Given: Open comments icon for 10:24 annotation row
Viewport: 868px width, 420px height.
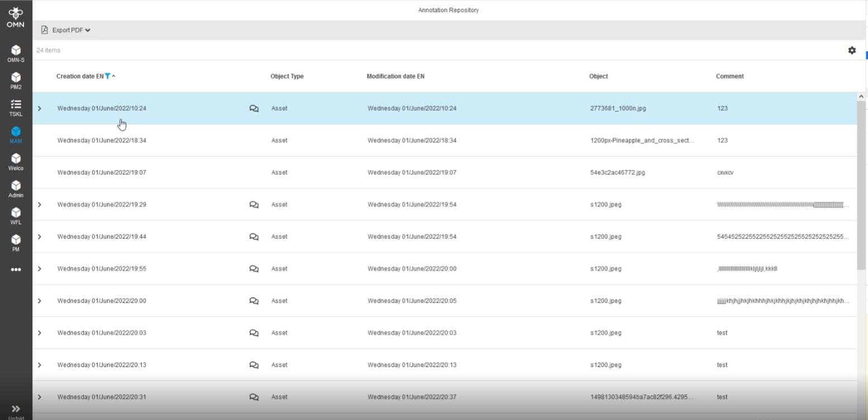Looking at the screenshot, I should coord(254,108).
